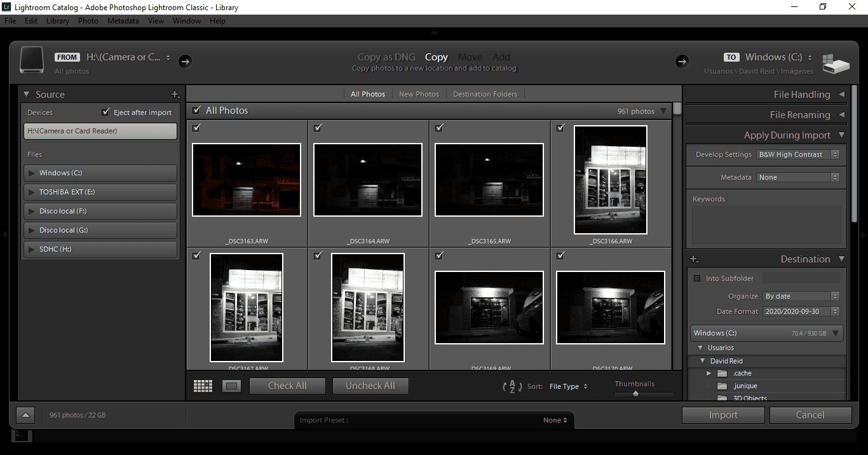Click the Lr application icon in title bar
868x455 pixels.
(7, 7)
